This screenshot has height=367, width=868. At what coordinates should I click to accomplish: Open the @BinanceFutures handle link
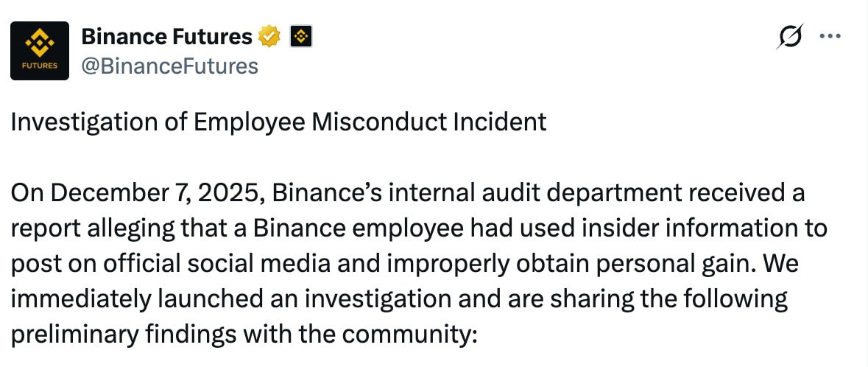[x=169, y=66]
